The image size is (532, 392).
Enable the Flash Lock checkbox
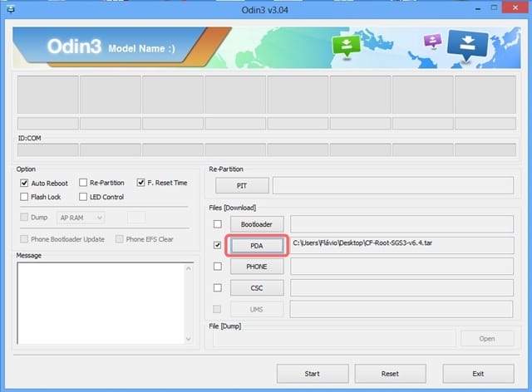click(x=24, y=197)
